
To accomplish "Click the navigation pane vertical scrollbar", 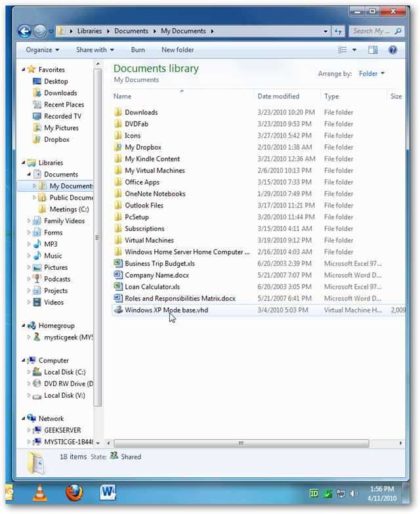I will point(98,238).
